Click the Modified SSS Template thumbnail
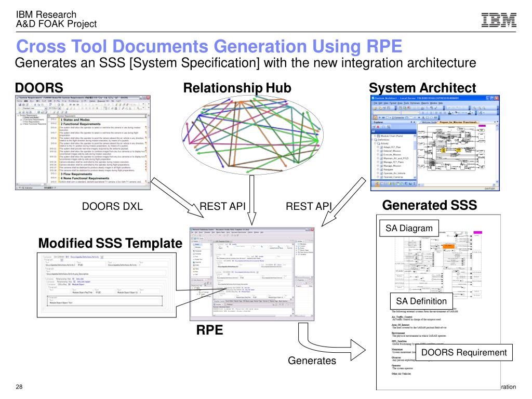 click(107, 285)
